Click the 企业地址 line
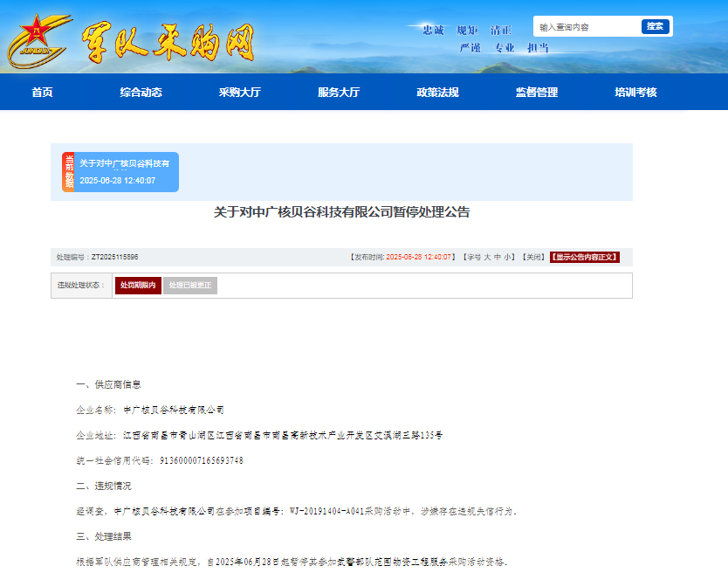The height and width of the screenshot is (573, 728). [x=259, y=436]
